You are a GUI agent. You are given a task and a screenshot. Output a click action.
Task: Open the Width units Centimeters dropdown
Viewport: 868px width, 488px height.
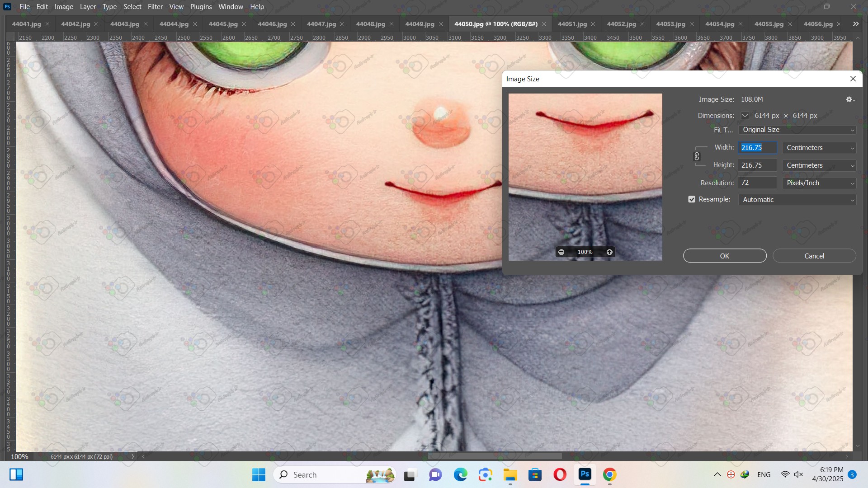pyautogui.click(x=819, y=148)
